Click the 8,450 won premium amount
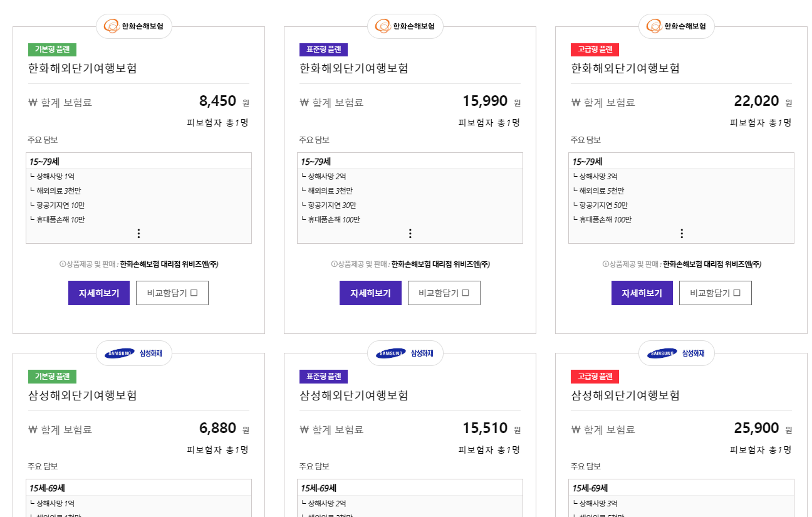This screenshot has height=517, width=812. point(217,102)
